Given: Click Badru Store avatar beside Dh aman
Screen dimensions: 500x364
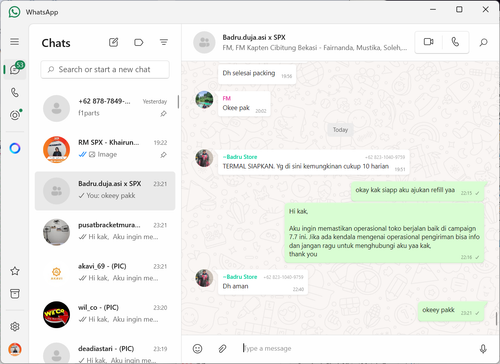Looking at the screenshot, I should [204, 278].
